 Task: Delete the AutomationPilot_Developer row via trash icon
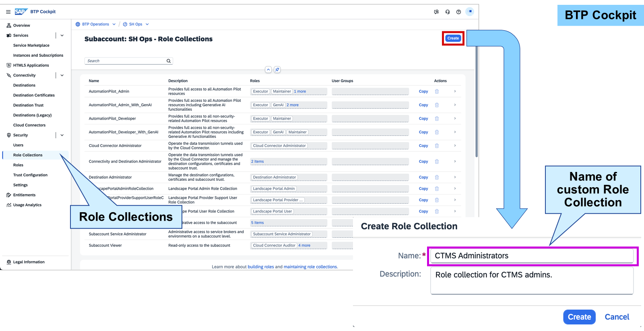437,118
